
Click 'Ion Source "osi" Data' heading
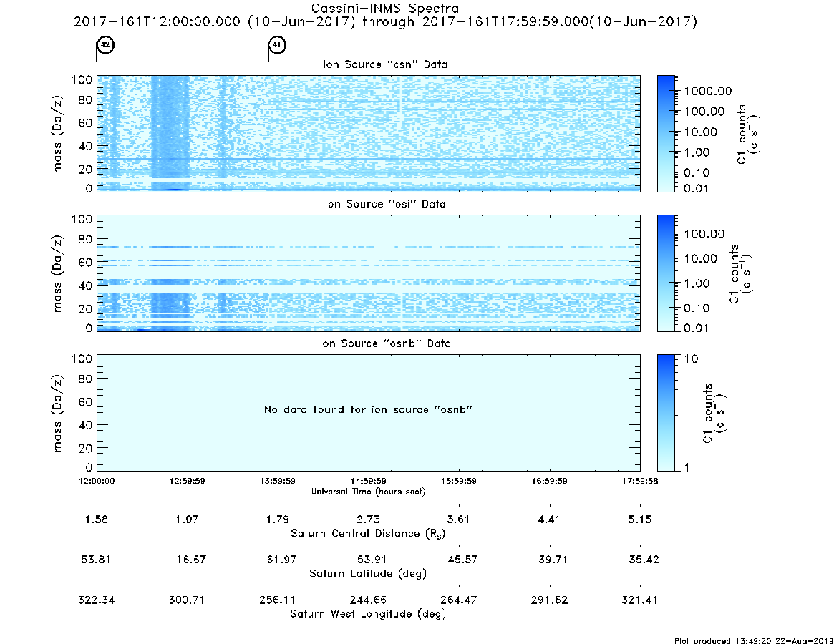pyautogui.click(x=385, y=204)
